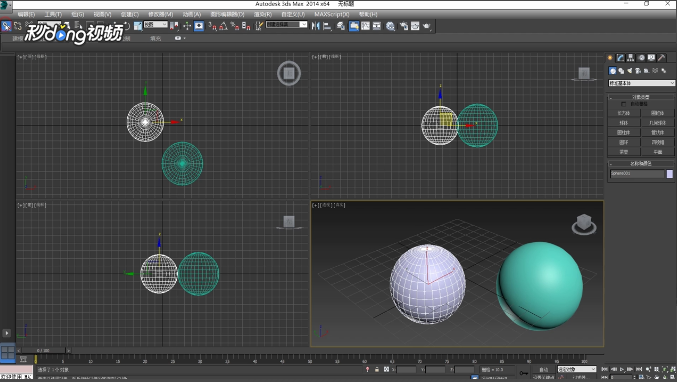Open Reference Coordinate System dropdown
Viewport: 677px width, 382px height.
click(155, 25)
